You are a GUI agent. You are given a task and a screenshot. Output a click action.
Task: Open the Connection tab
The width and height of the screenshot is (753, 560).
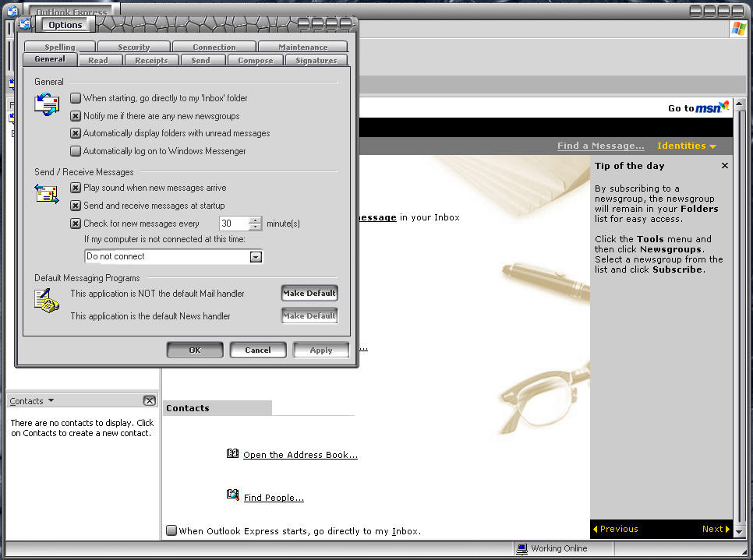[x=214, y=47]
